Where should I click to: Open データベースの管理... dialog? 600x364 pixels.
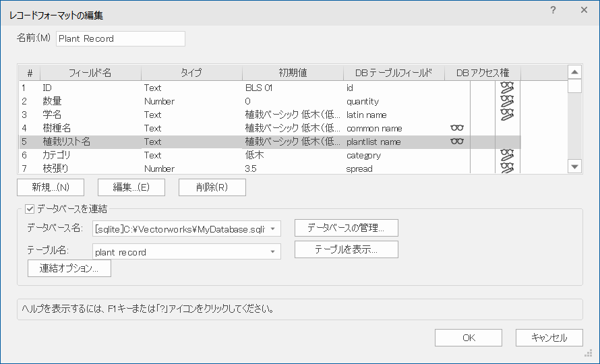click(x=347, y=228)
